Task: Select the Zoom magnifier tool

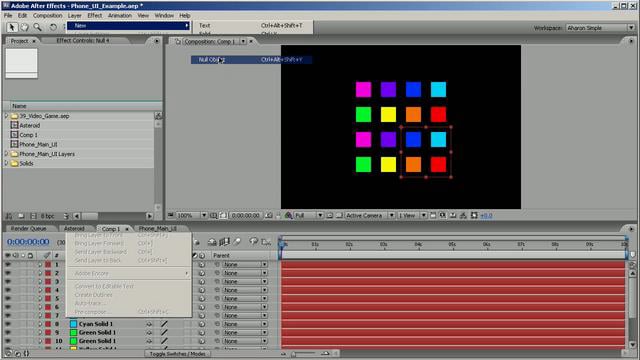Action: (x=38, y=27)
